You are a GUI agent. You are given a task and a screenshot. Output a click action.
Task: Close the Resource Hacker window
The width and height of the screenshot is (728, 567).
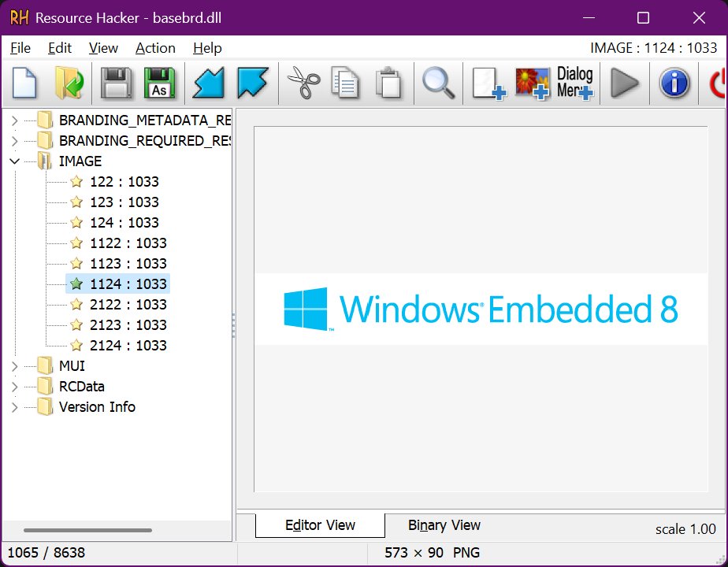[x=699, y=17]
